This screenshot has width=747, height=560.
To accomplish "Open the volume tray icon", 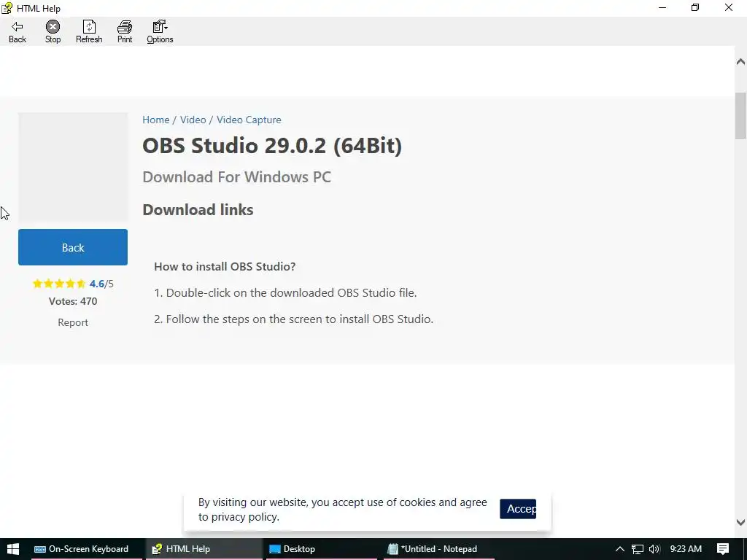I will pyautogui.click(x=654, y=549).
